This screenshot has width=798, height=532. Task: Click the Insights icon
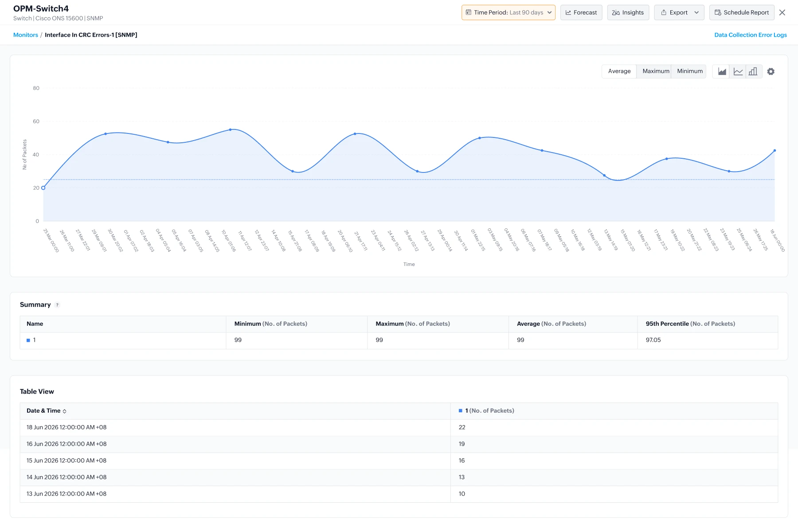616,12
